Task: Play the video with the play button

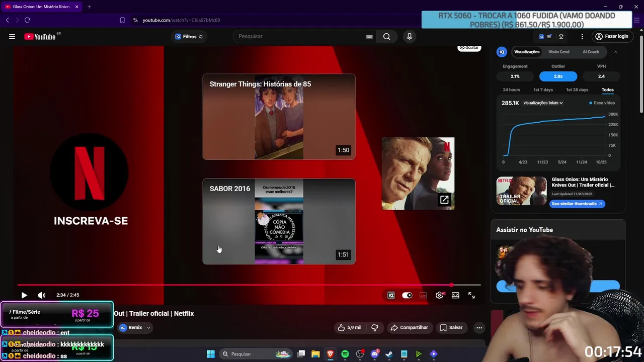Action: (x=24, y=295)
